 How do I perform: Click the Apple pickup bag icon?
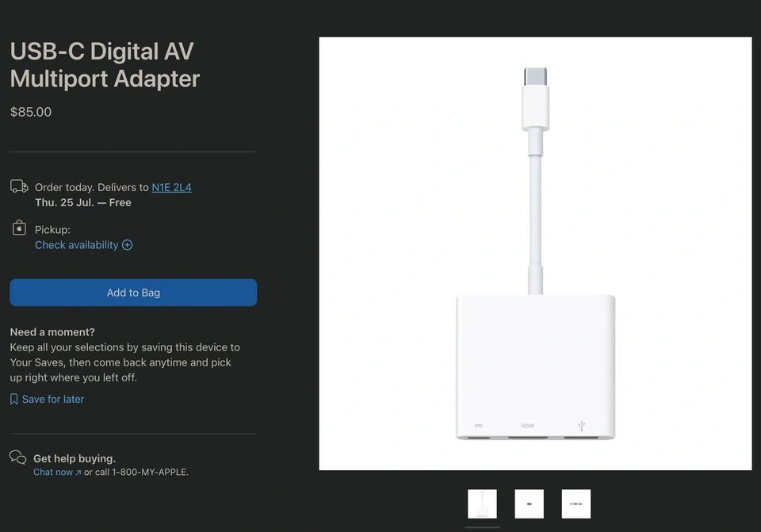pos(19,228)
